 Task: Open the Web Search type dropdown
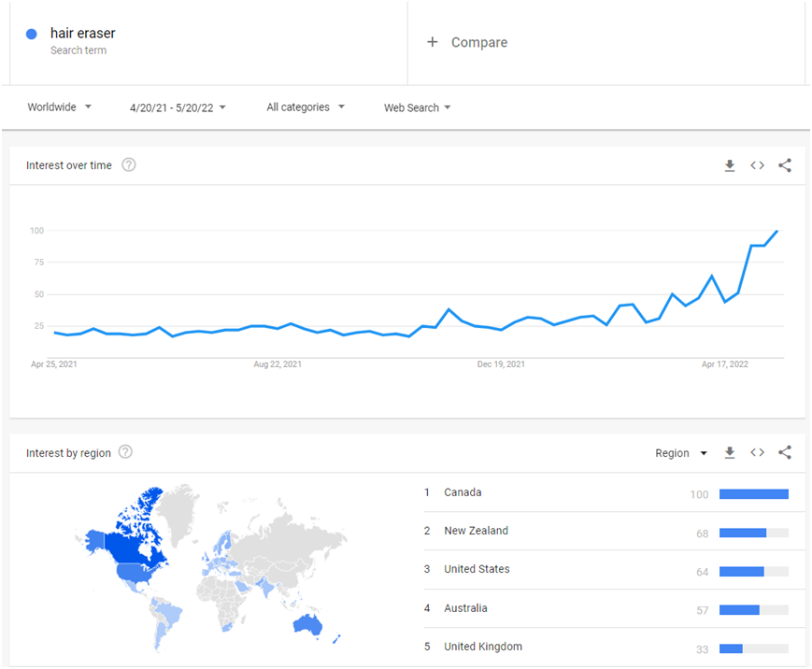(x=417, y=107)
